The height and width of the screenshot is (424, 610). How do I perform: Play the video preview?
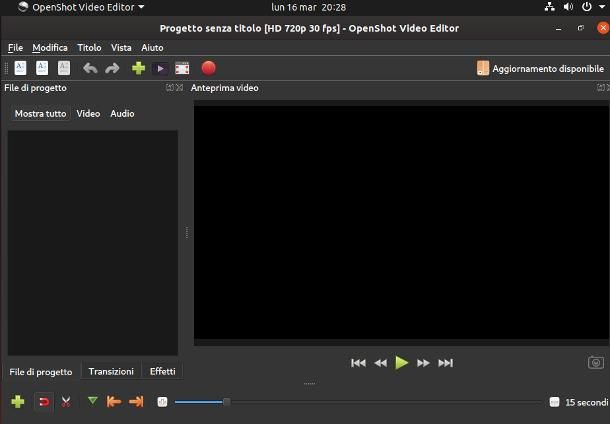[401, 363]
